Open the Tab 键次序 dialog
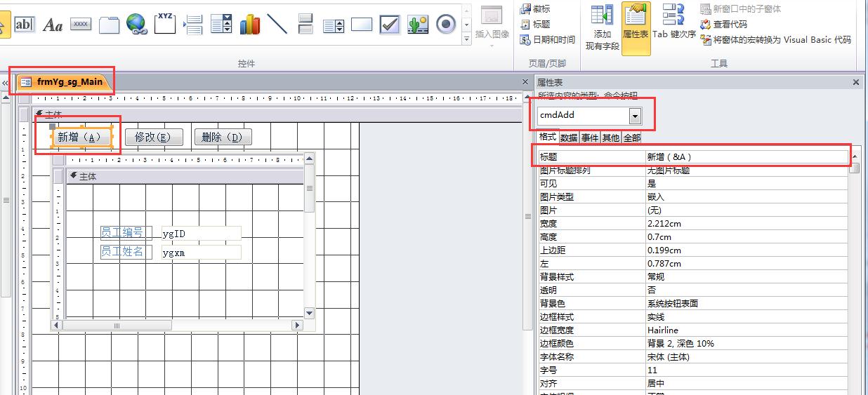The image size is (868, 395). click(674, 21)
